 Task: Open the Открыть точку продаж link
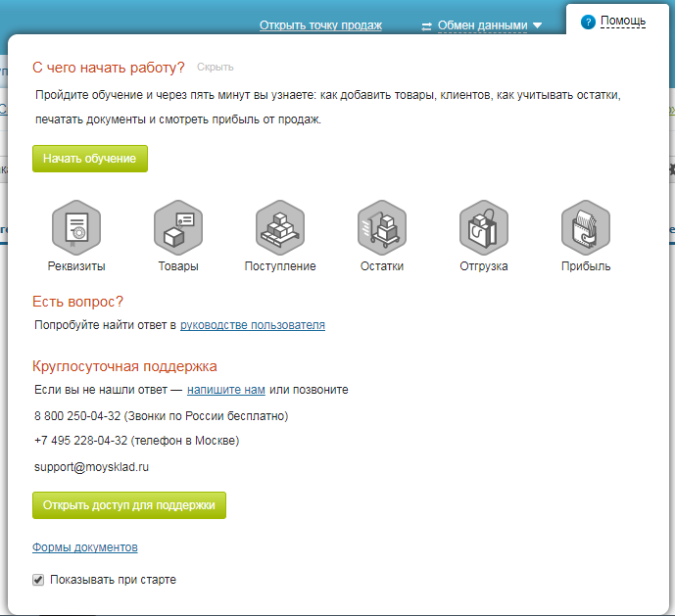click(320, 25)
